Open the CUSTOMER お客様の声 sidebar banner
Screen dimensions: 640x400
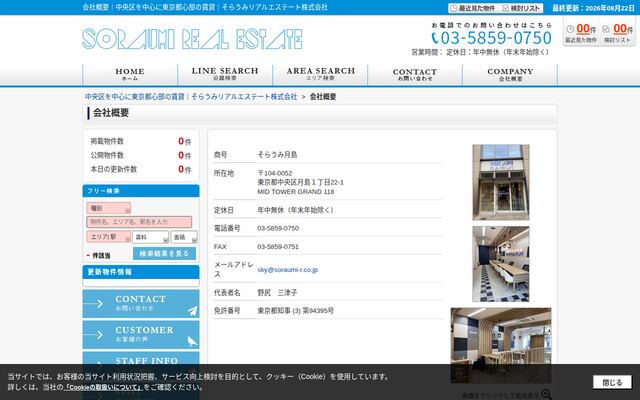pos(141,335)
